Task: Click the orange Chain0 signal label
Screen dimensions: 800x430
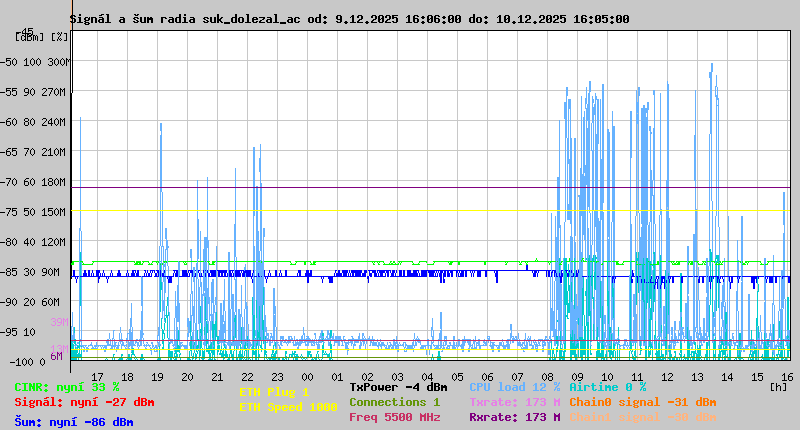Action: 642,402
